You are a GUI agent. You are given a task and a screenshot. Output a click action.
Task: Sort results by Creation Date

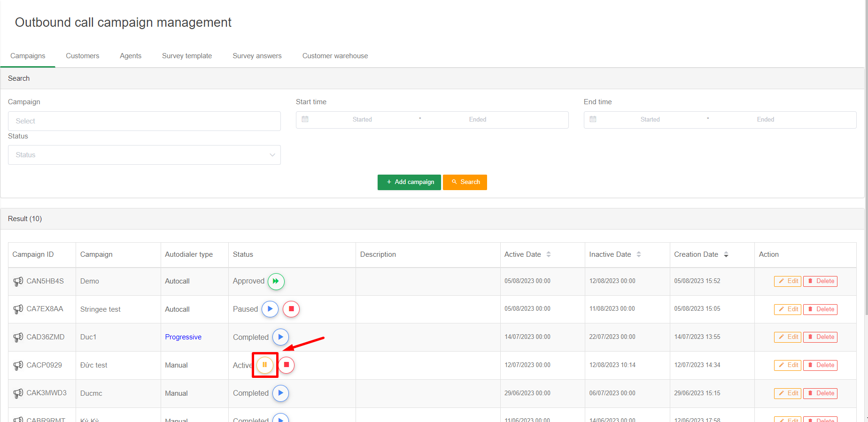tap(726, 254)
